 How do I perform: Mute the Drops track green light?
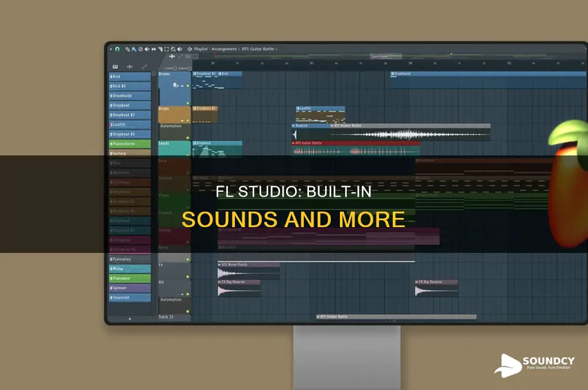[x=188, y=120]
